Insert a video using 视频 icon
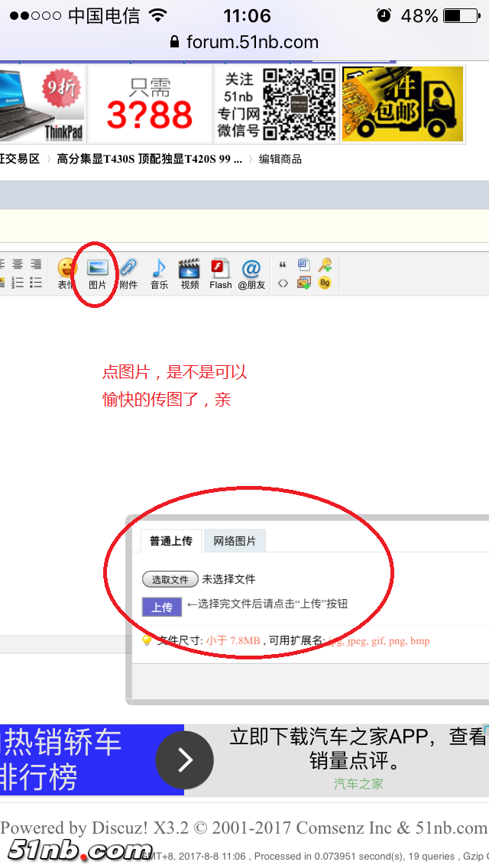The width and height of the screenshot is (489, 868). click(189, 273)
